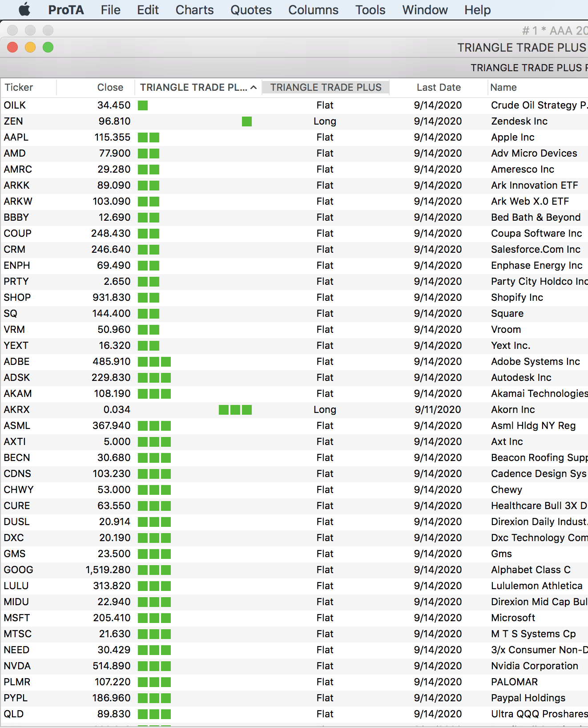Select the ZEN ticker

(x=13, y=121)
